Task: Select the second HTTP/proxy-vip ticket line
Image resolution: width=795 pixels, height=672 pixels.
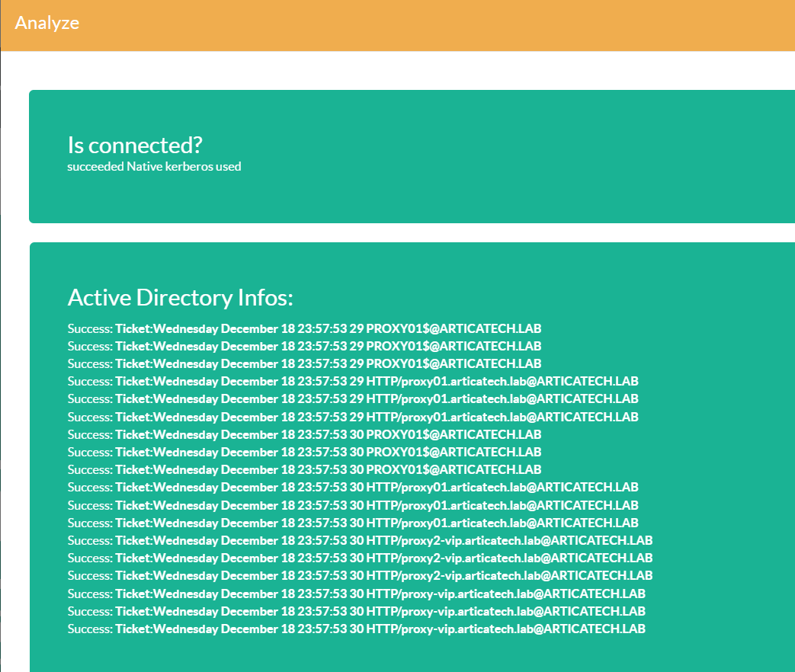Action: point(356,611)
